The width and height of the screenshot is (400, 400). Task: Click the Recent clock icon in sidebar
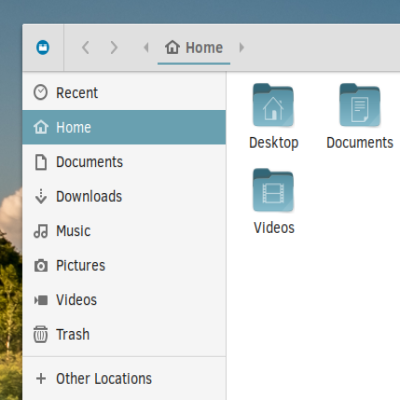(41, 92)
